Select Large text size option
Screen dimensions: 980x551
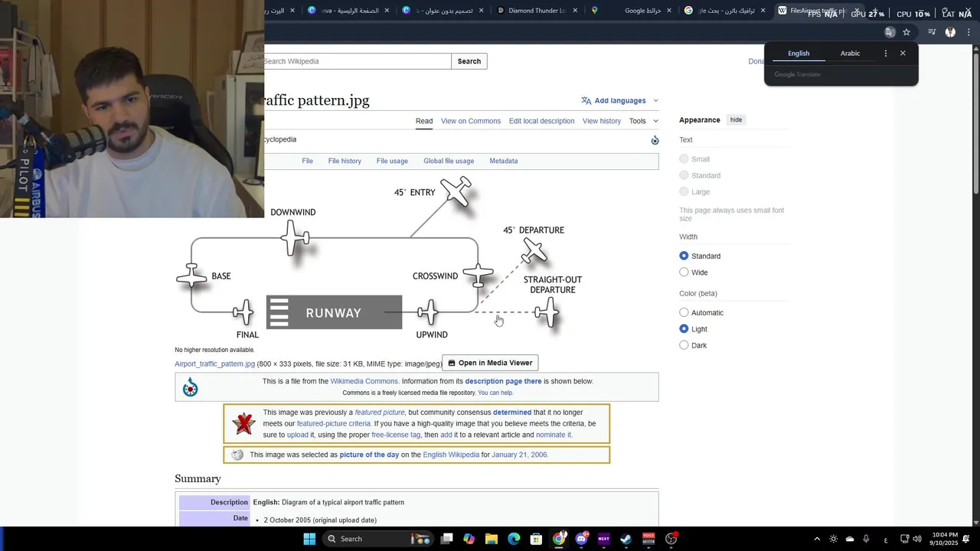[684, 192]
